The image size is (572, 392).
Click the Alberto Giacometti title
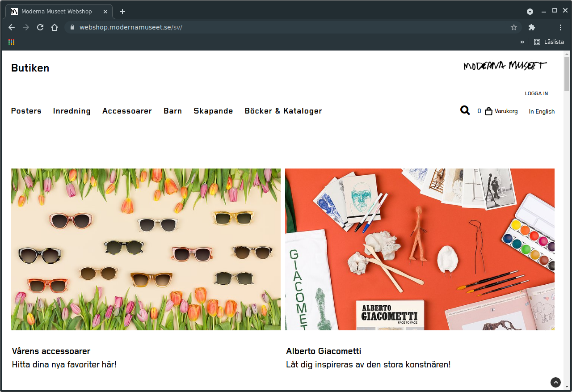[x=324, y=351]
